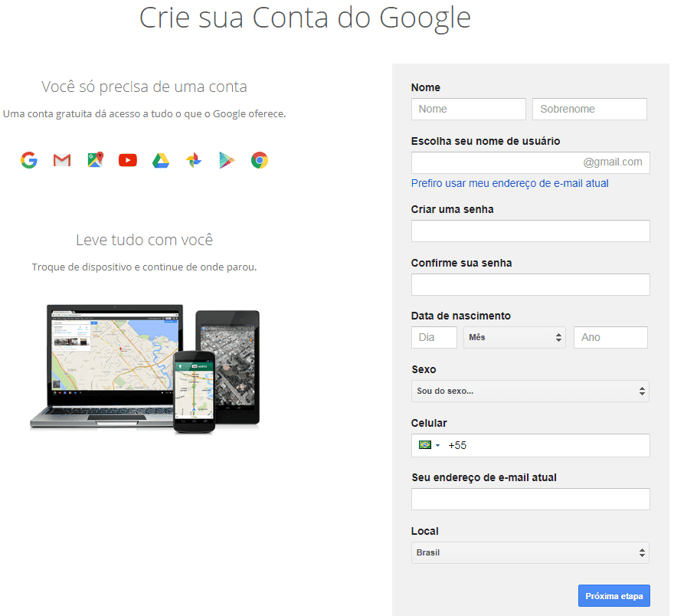Viewport: 674px width, 616px height.
Task: Open the Mês month dropdown
Action: (514, 337)
